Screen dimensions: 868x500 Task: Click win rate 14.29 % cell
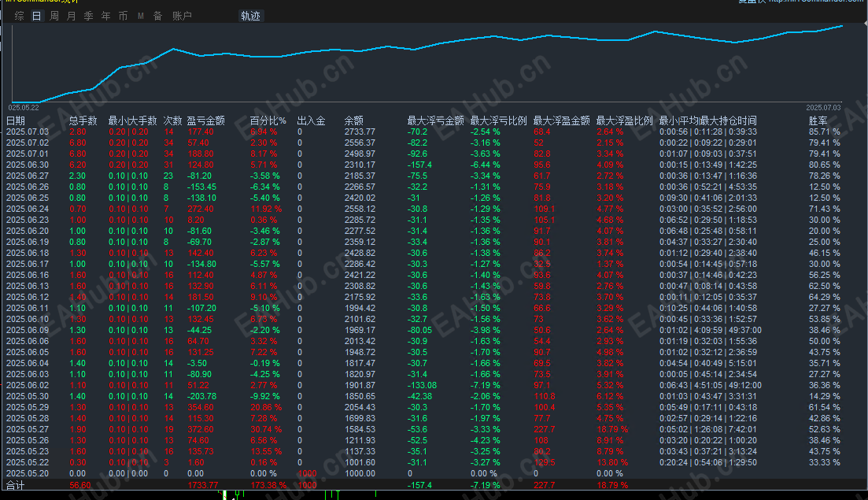(x=824, y=396)
